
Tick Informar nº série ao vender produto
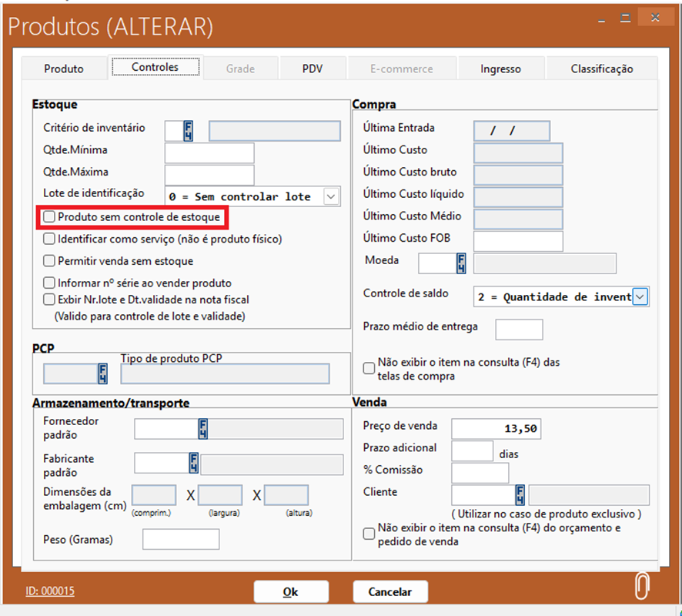pyautogui.click(x=50, y=283)
